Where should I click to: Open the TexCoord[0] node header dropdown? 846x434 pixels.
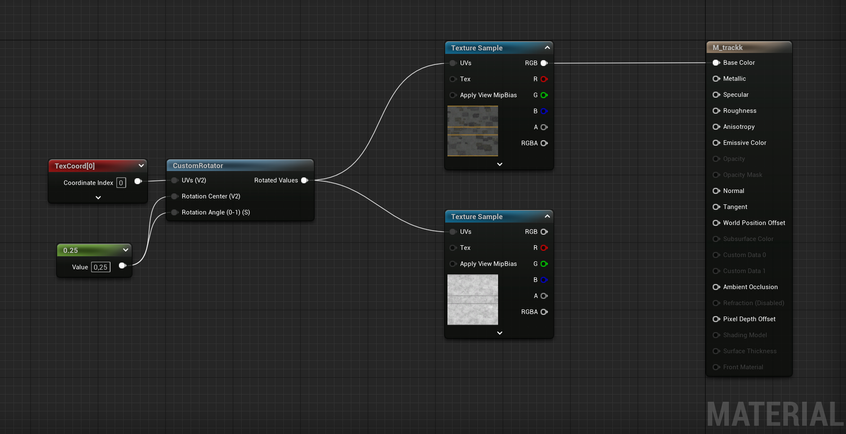point(141,166)
